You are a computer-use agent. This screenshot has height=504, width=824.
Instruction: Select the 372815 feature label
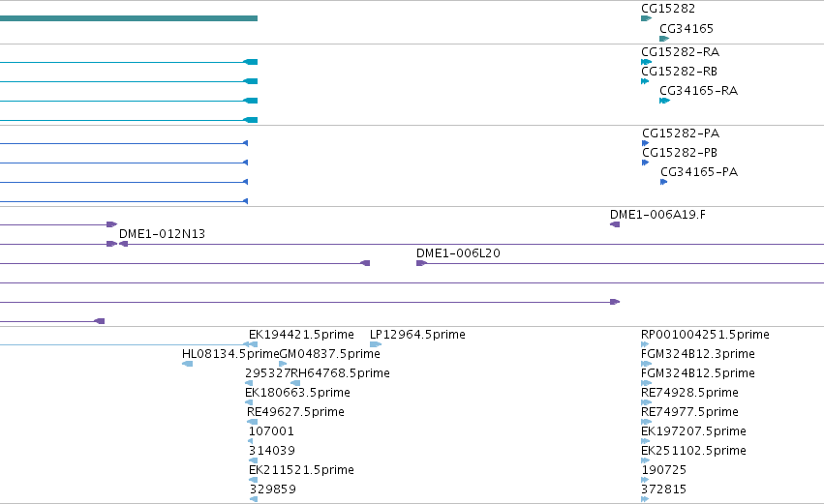(663, 489)
